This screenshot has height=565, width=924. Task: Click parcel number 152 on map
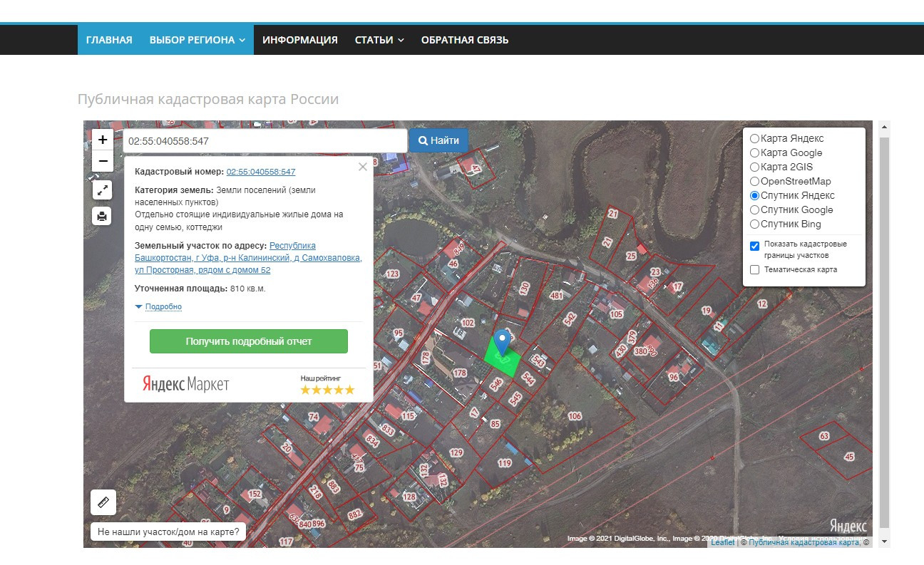(255, 494)
